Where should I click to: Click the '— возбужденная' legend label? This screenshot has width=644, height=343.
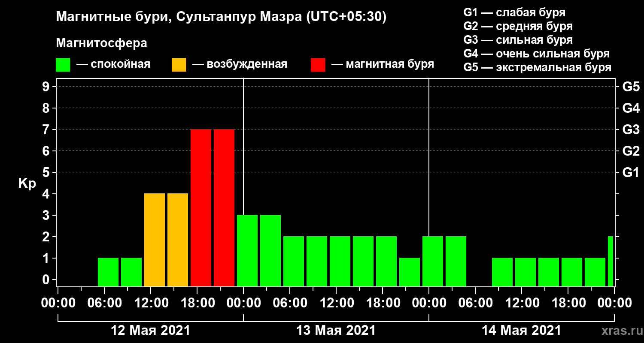click(x=240, y=64)
